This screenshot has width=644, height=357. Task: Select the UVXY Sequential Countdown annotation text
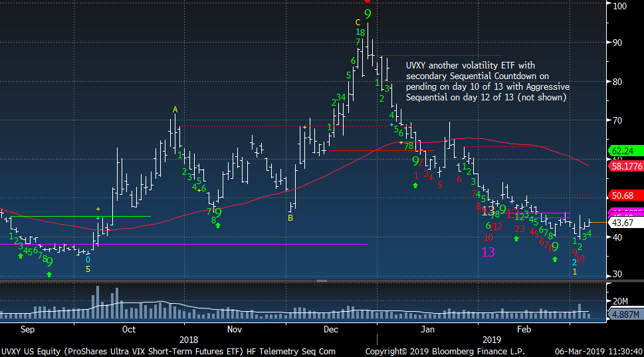[x=488, y=81]
